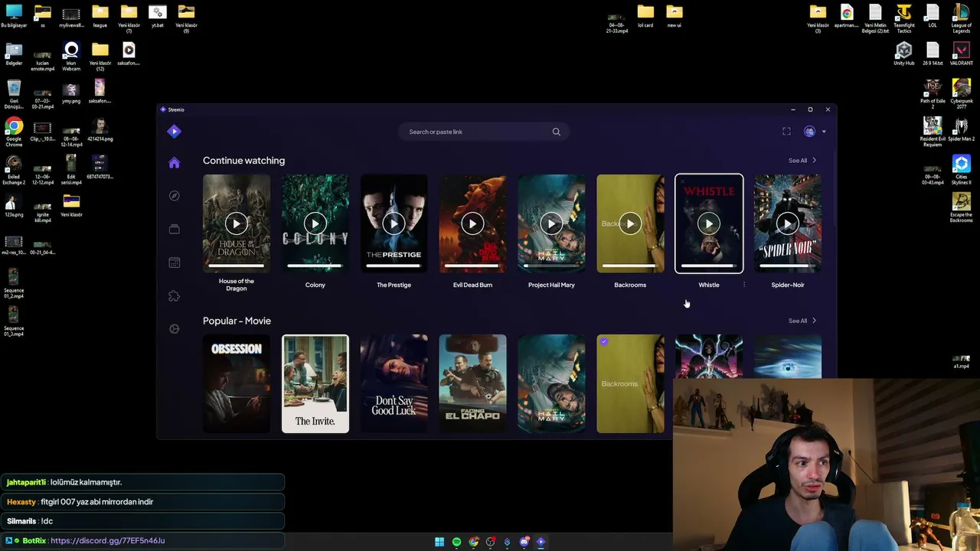Viewport: 980px width, 551px height.
Task: Open the Library tab in Stremio sidebar
Action: click(x=174, y=229)
